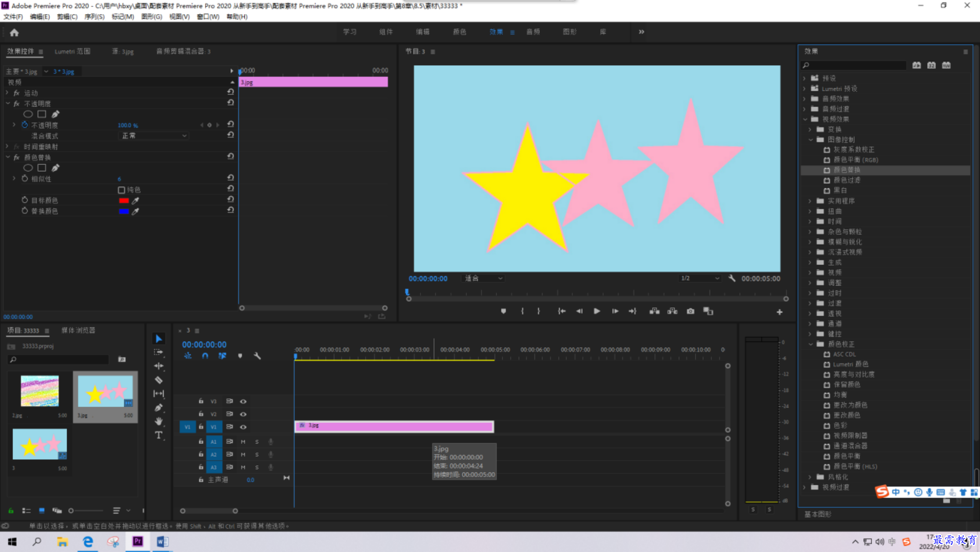Screen dimensions: 980x552
Task: Select the Ripple Edit tool
Action: coord(159,366)
